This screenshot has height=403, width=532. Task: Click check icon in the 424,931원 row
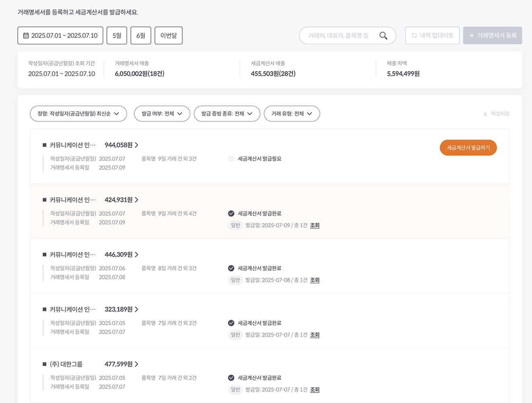point(231,214)
